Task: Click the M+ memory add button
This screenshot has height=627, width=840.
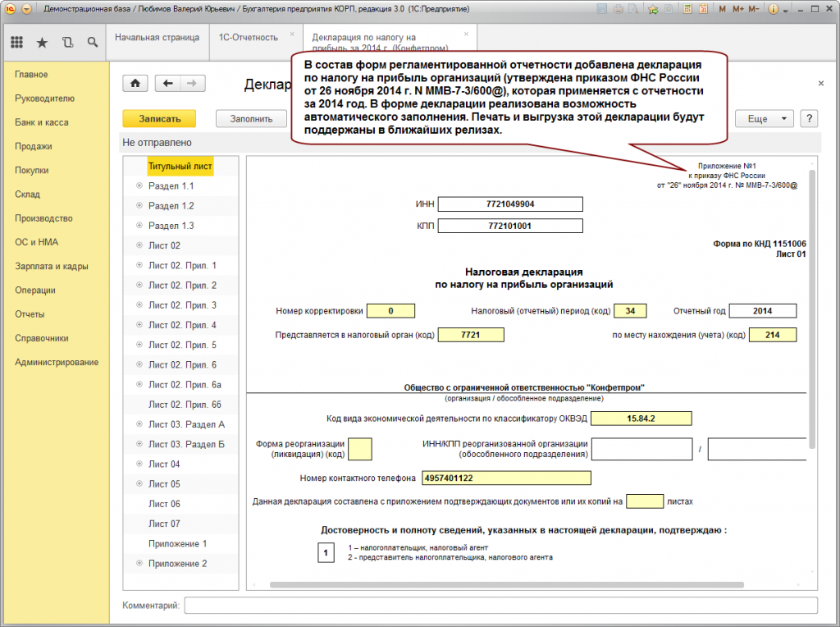Action: pos(738,9)
